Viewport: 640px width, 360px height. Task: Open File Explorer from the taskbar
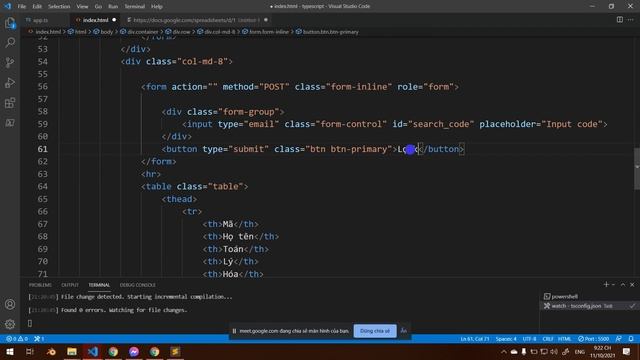(x=72, y=351)
